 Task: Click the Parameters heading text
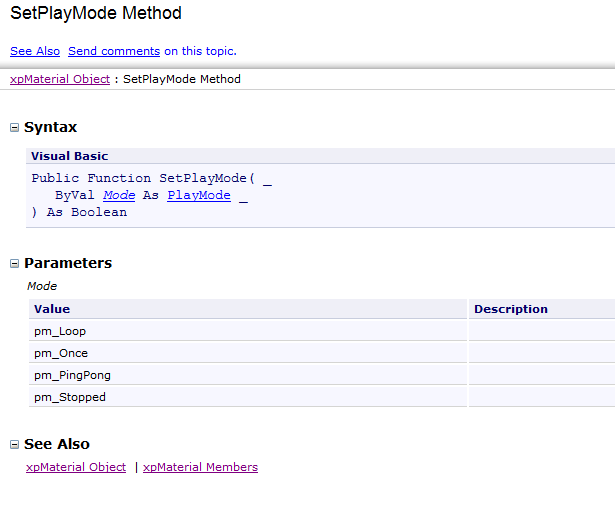click(x=68, y=263)
